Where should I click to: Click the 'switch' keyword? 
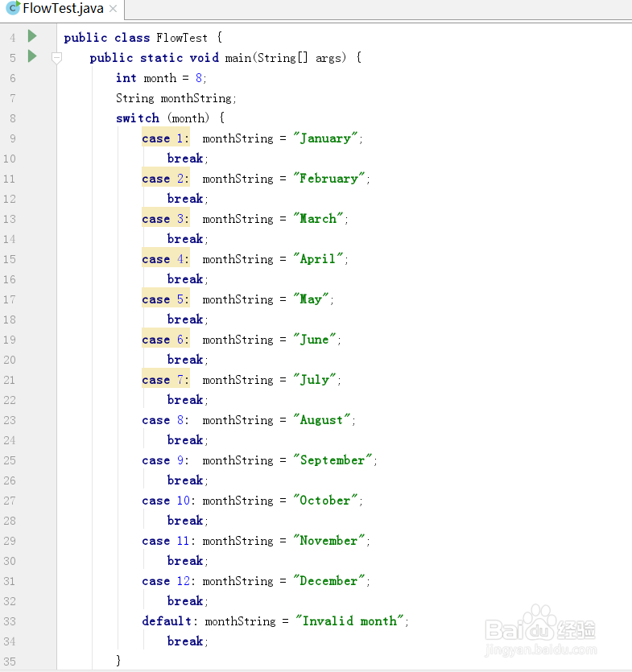click(138, 117)
